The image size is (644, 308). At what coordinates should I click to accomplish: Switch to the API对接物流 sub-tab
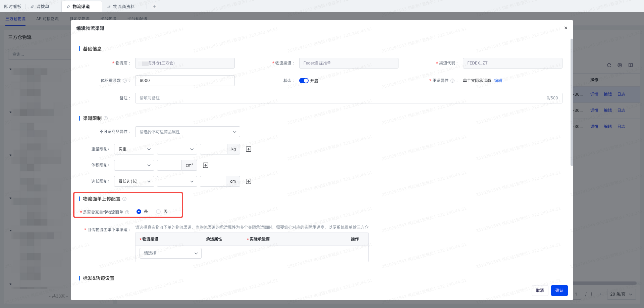[x=47, y=19]
